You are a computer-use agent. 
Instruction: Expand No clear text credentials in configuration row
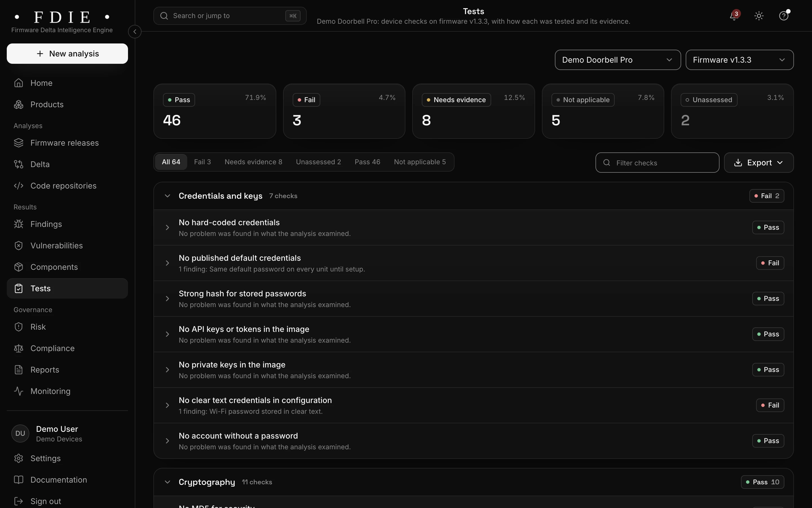[167, 405]
